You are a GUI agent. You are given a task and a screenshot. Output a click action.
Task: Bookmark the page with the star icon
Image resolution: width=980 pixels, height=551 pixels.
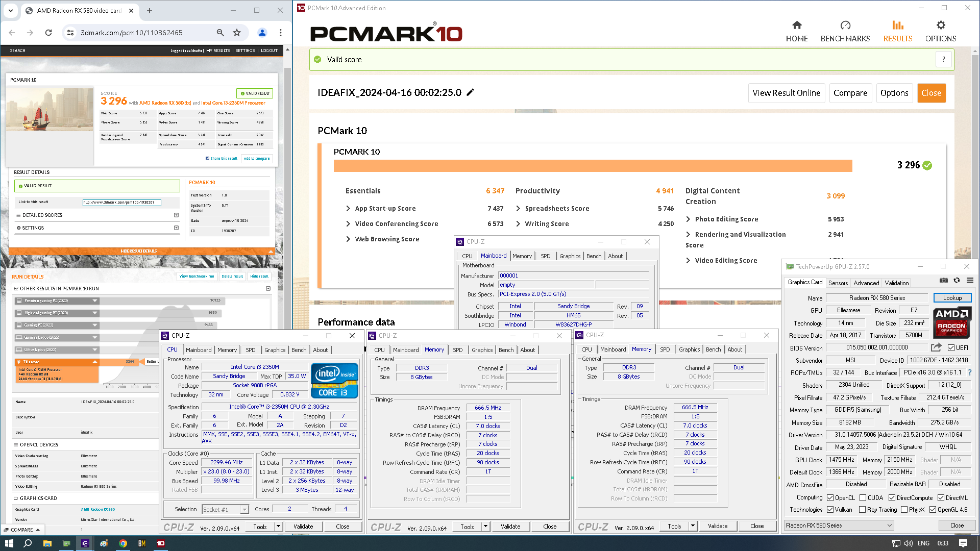pyautogui.click(x=237, y=33)
